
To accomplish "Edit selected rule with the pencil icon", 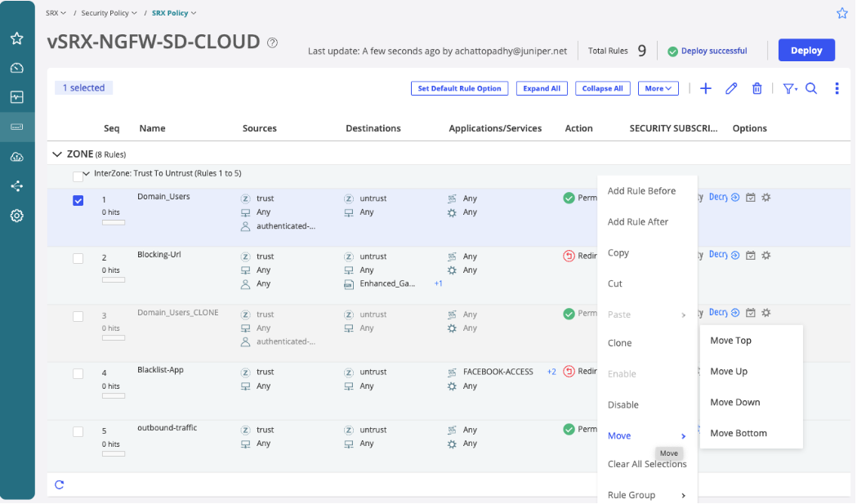I will coord(731,88).
